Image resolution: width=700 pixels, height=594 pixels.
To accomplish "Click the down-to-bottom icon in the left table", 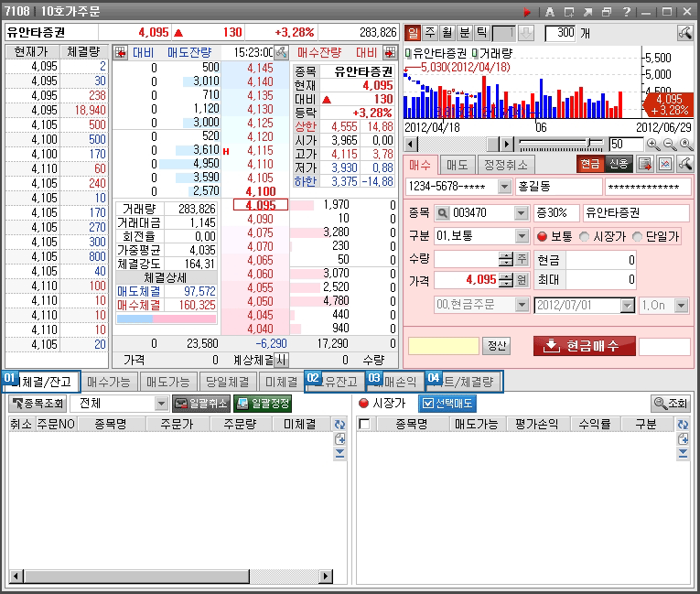I will 339,454.
